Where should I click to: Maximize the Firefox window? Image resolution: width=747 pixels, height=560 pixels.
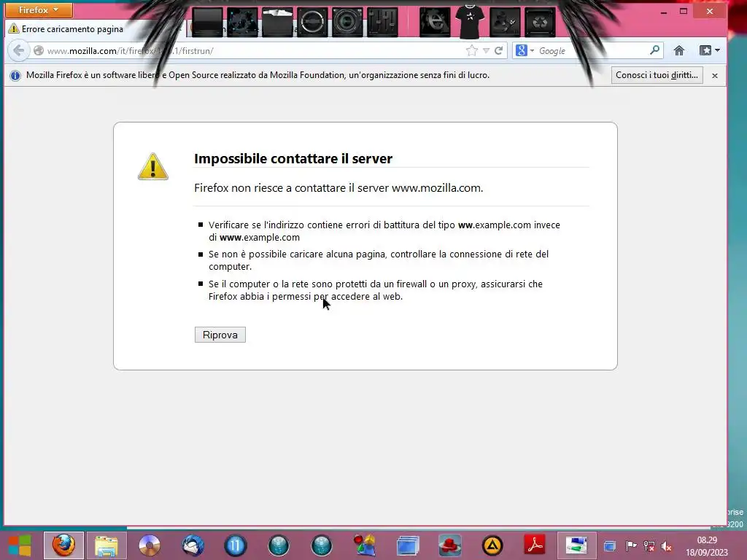pyautogui.click(x=683, y=11)
